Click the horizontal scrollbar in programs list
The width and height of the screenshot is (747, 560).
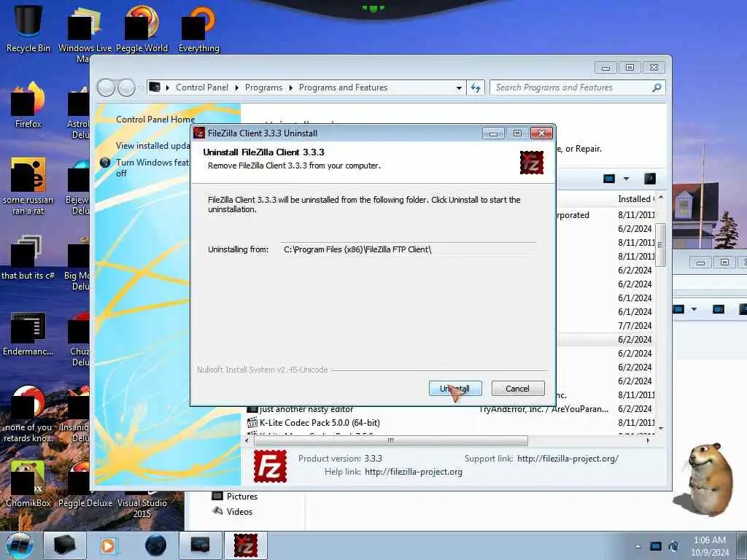391,441
